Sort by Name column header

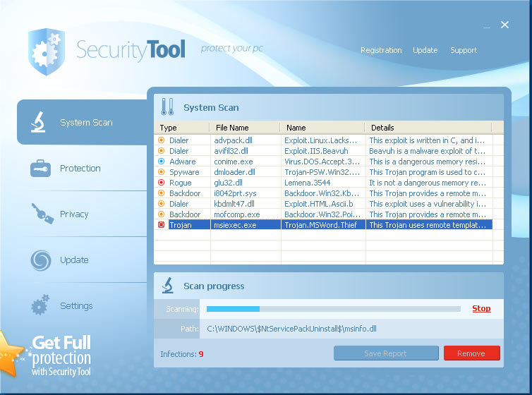point(322,128)
